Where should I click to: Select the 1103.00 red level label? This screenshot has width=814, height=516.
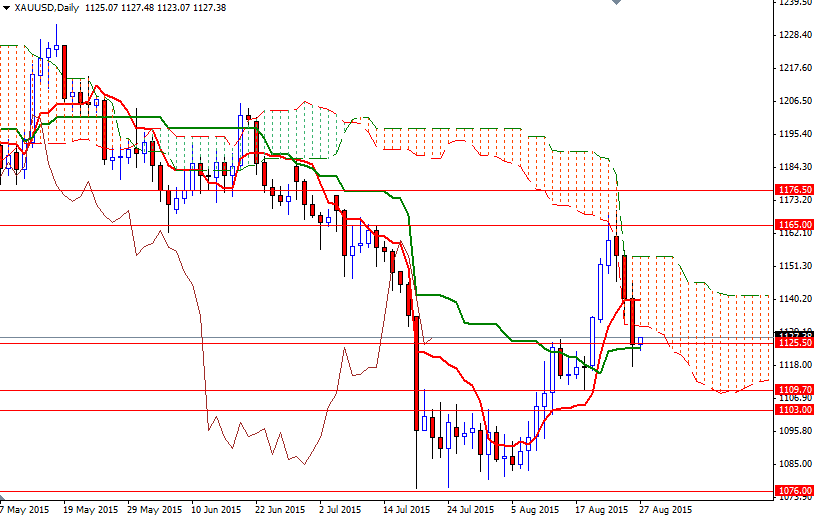coord(794,410)
